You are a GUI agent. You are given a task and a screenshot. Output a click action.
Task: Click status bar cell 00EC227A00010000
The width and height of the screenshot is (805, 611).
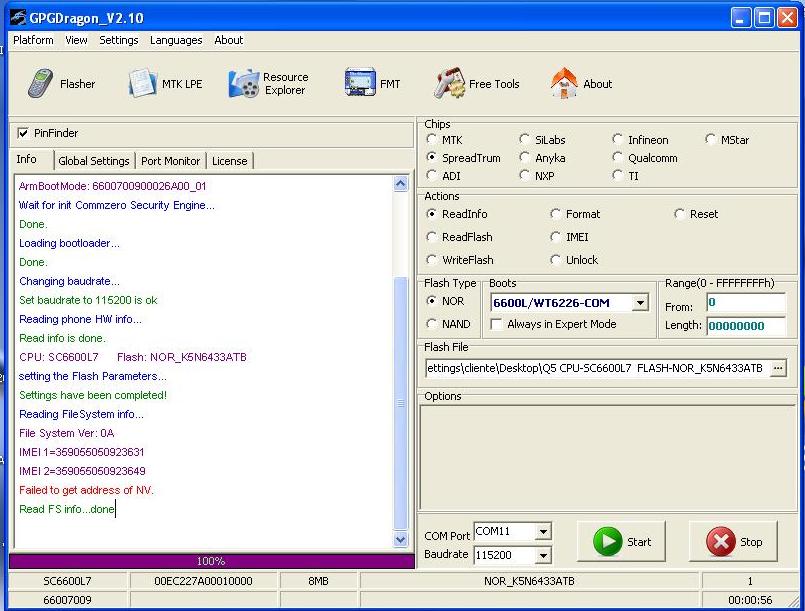pyautogui.click(x=203, y=581)
